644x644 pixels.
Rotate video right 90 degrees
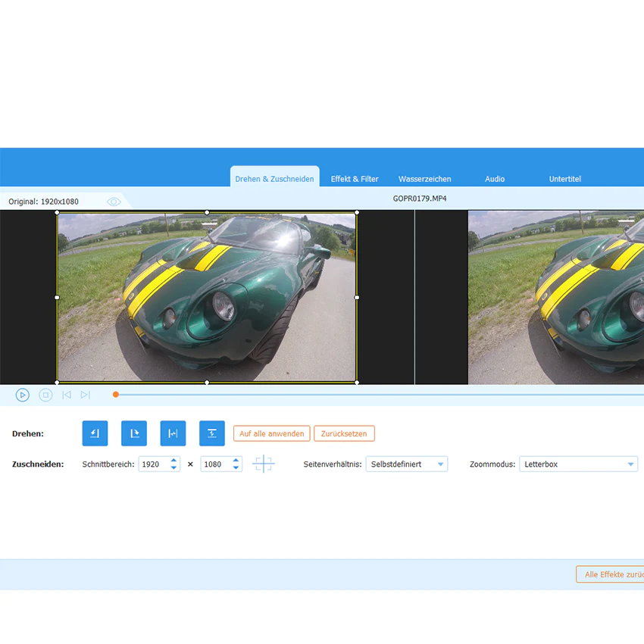[134, 433]
